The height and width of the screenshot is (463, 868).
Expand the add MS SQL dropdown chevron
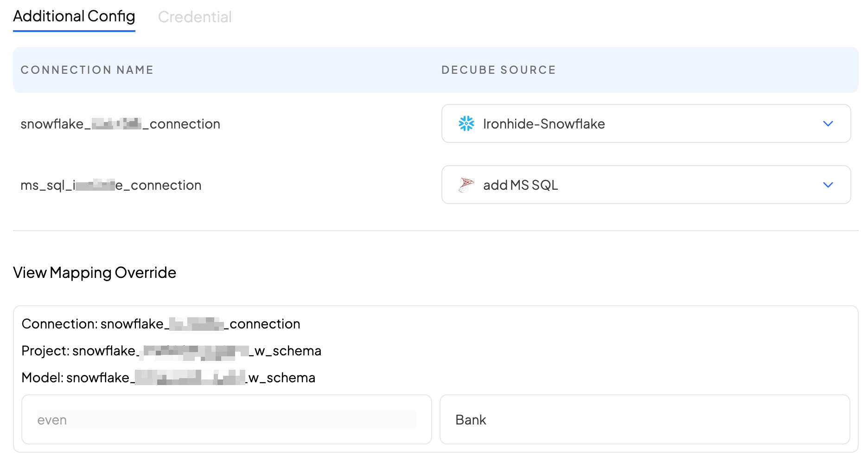[x=828, y=185]
